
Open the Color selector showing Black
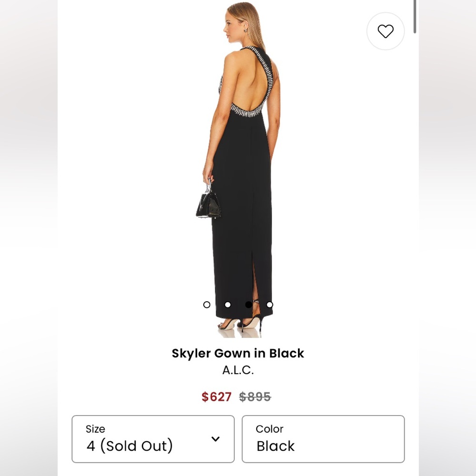324,439
